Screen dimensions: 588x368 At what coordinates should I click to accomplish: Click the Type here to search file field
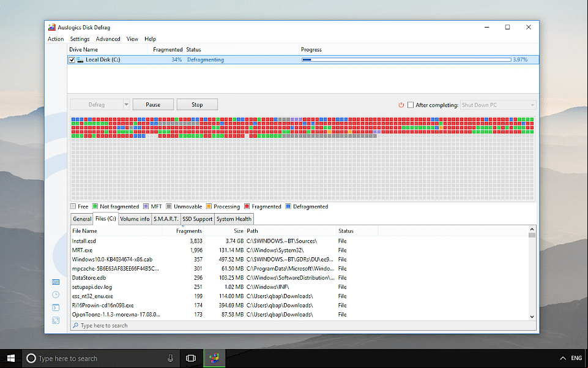[303, 326]
